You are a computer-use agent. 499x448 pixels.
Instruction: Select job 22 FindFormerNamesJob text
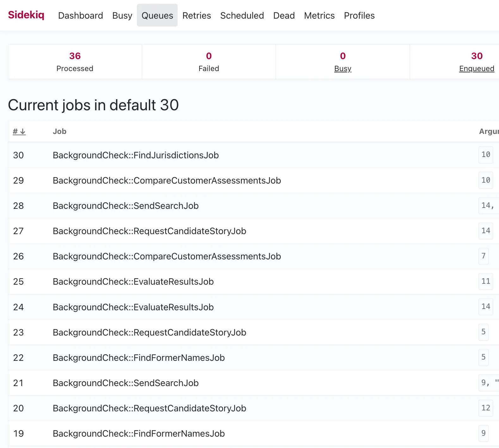click(x=139, y=358)
